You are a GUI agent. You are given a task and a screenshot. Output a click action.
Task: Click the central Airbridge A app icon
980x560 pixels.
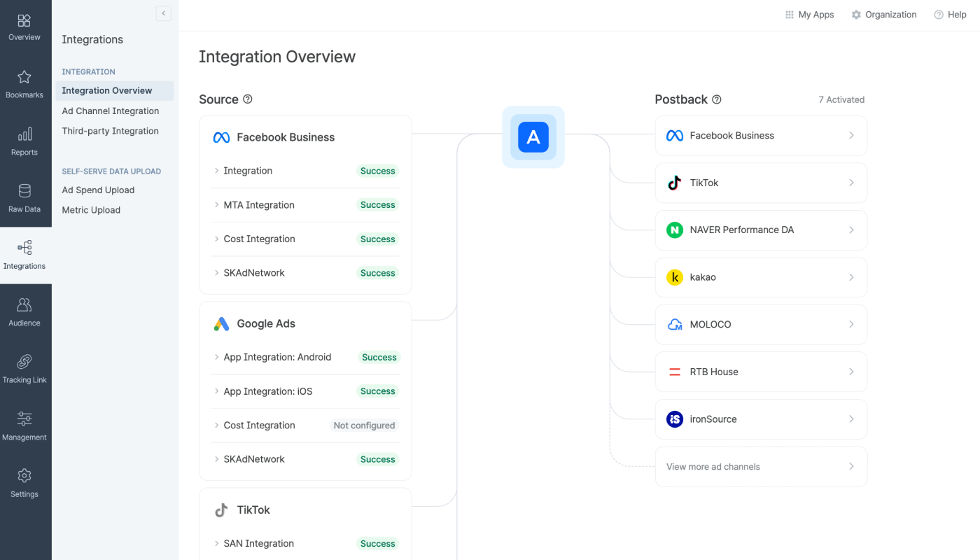533,137
